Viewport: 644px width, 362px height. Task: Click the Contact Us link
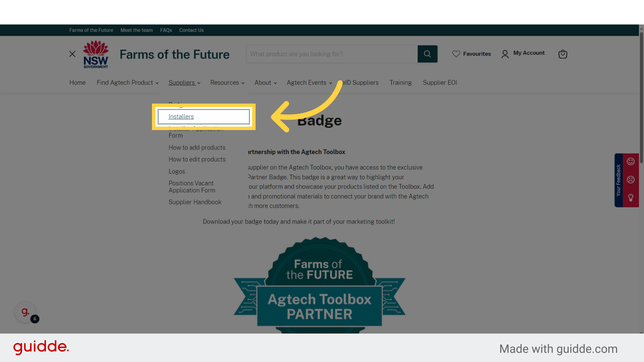pyautogui.click(x=191, y=30)
